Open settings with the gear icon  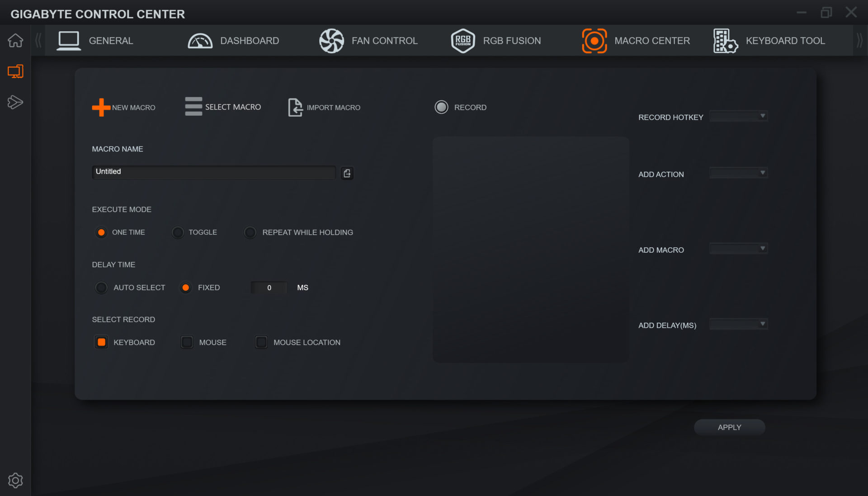click(x=15, y=480)
